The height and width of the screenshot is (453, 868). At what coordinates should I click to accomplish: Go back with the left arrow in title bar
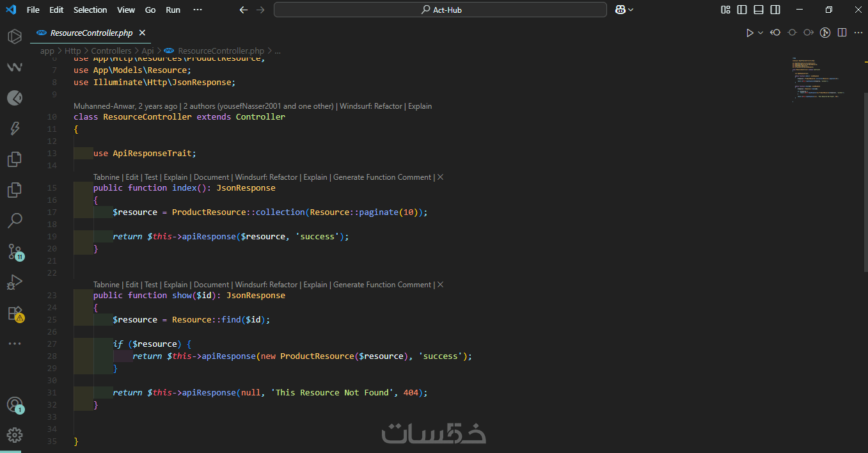tap(243, 10)
